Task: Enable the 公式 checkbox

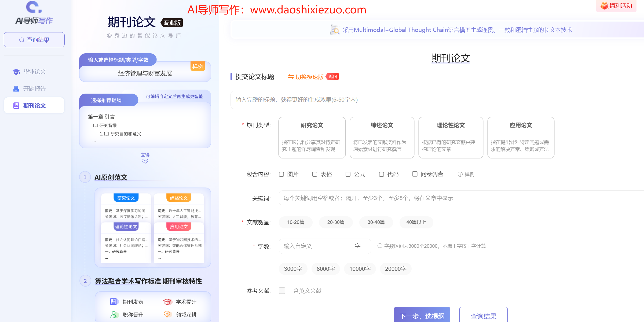Action: click(x=348, y=174)
